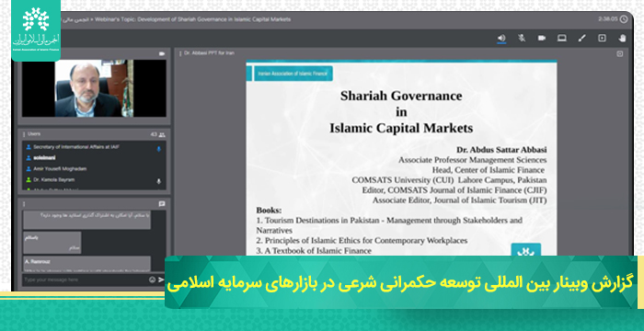Start screen sharing via laptop icon

tap(562, 39)
